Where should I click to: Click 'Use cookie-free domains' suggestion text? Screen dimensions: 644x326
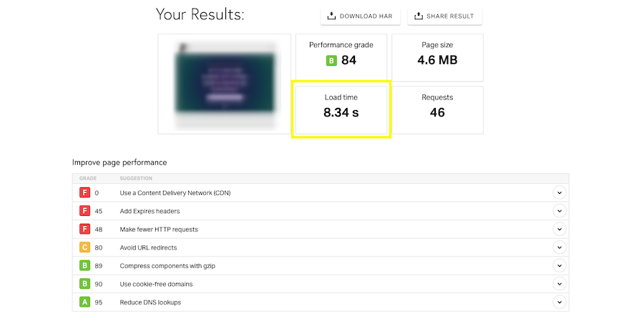pyautogui.click(x=156, y=284)
